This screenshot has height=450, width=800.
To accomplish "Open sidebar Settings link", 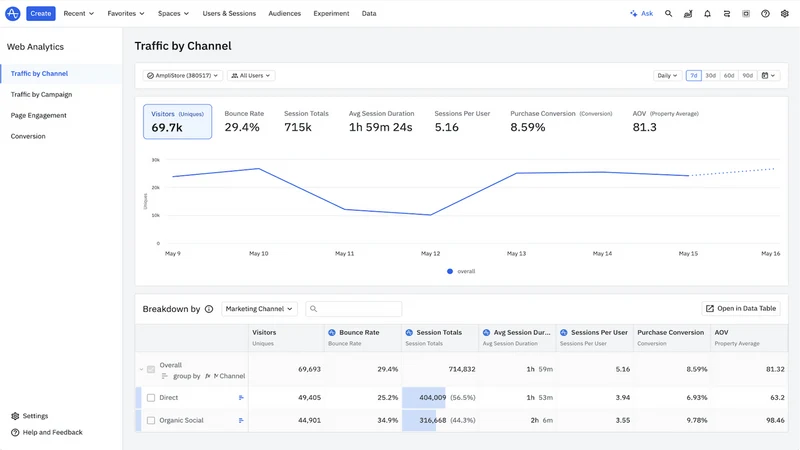I will pos(30,416).
